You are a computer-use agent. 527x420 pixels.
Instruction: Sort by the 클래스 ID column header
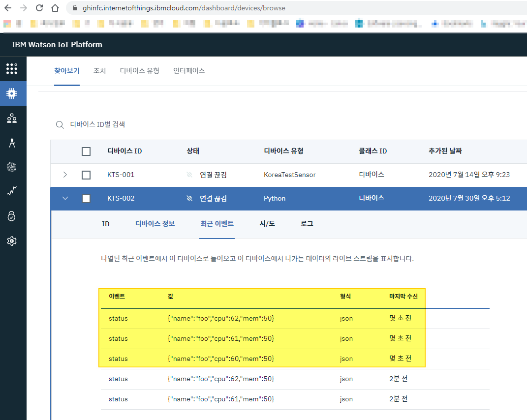372,151
